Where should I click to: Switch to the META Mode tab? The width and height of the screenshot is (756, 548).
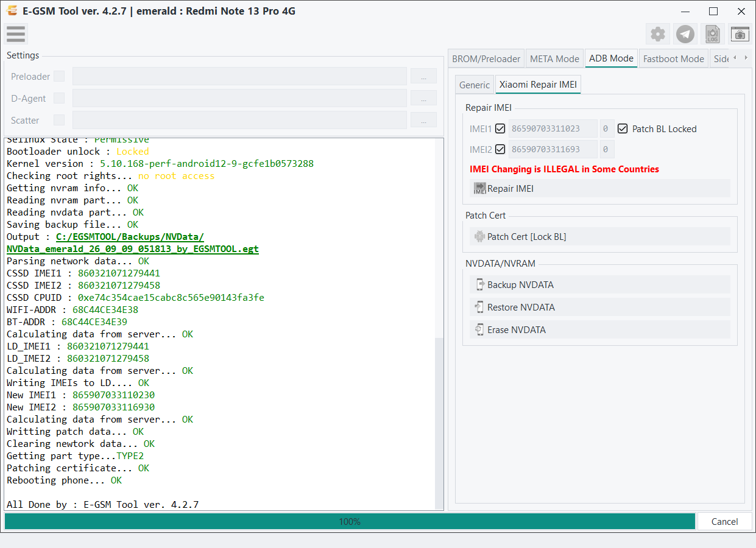(x=554, y=59)
